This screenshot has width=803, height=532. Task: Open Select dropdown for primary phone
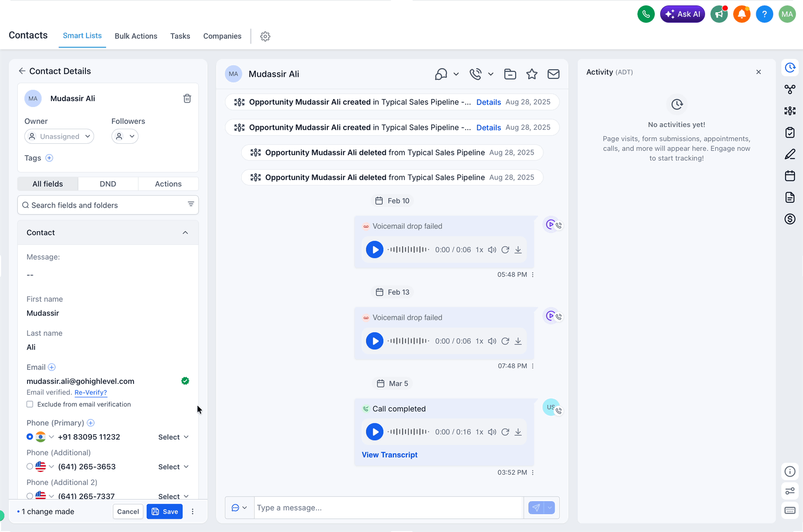click(173, 437)
